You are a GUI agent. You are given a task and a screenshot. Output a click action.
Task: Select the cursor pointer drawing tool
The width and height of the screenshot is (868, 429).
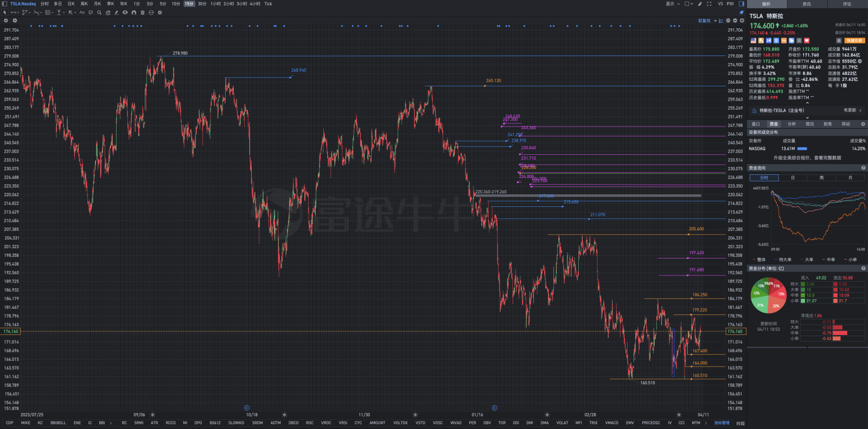[5, 12]
